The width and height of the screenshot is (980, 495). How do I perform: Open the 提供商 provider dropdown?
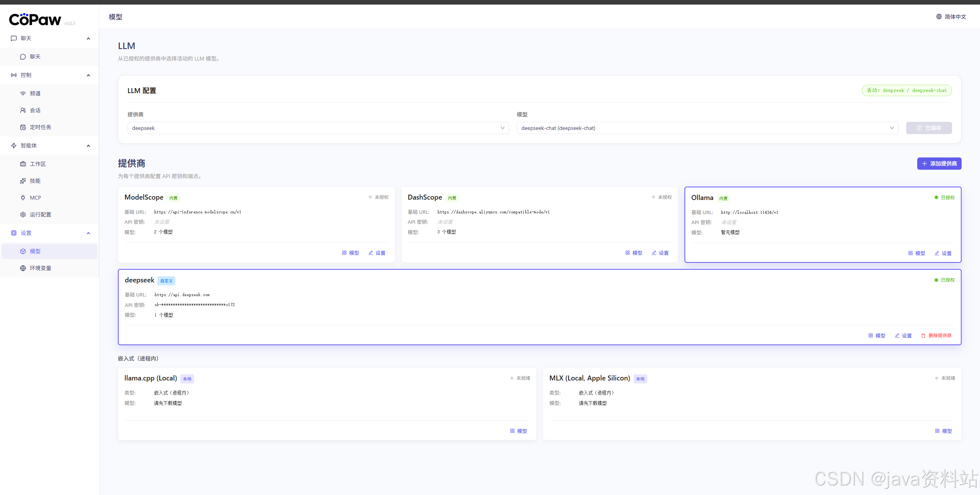point(318,128)
